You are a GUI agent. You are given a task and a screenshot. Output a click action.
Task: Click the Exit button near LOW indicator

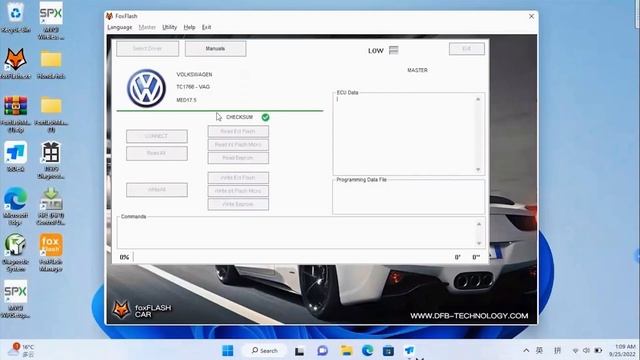[467, 49]
